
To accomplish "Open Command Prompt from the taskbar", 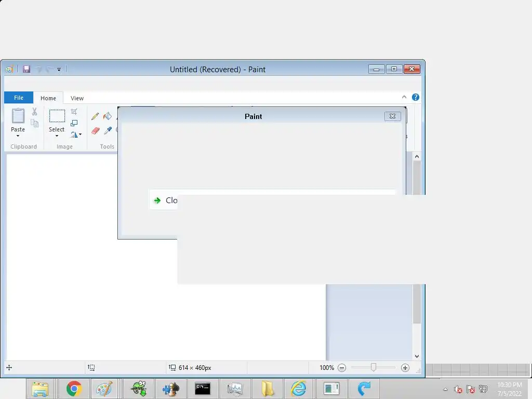I will point(203,389).
